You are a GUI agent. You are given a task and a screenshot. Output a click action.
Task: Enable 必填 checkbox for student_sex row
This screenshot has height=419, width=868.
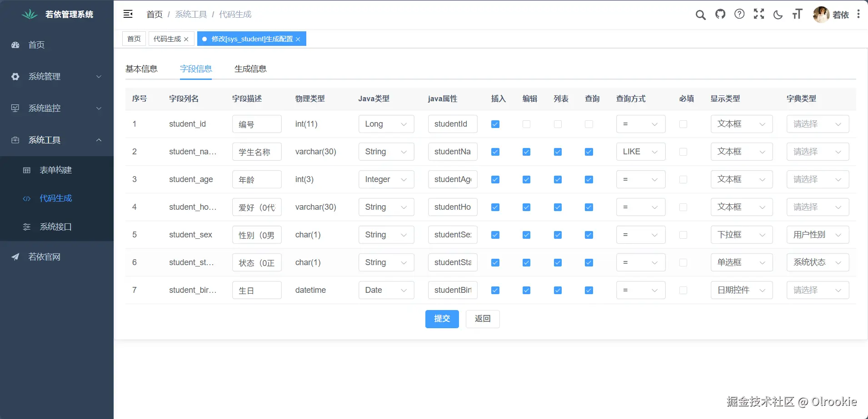(x=683, y=235)
